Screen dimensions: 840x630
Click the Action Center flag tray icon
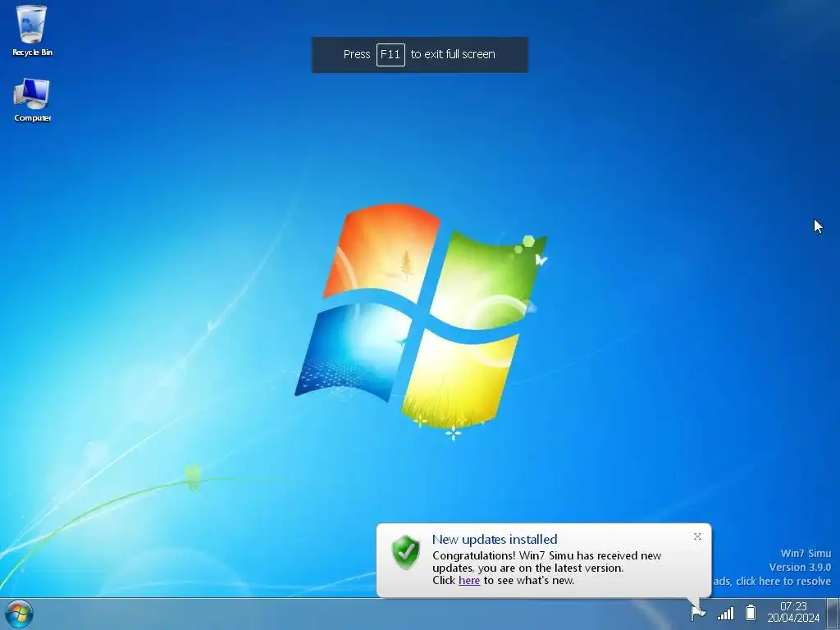coord(698,612)
